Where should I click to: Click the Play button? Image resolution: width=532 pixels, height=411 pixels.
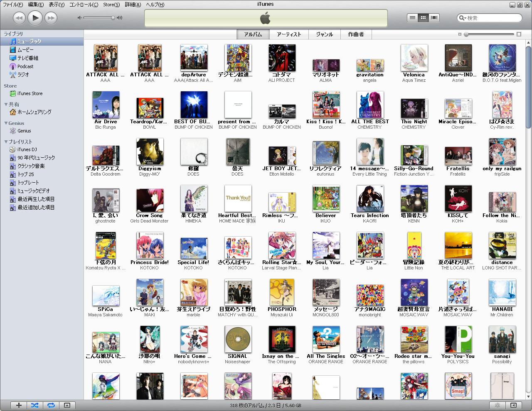(x=35, y=17)
